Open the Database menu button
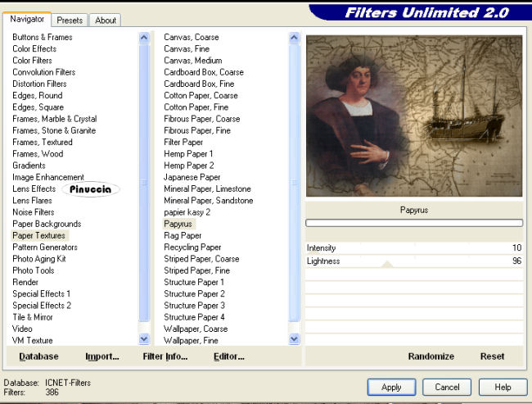This screenshot has height=404, width=532. point(38,356)
